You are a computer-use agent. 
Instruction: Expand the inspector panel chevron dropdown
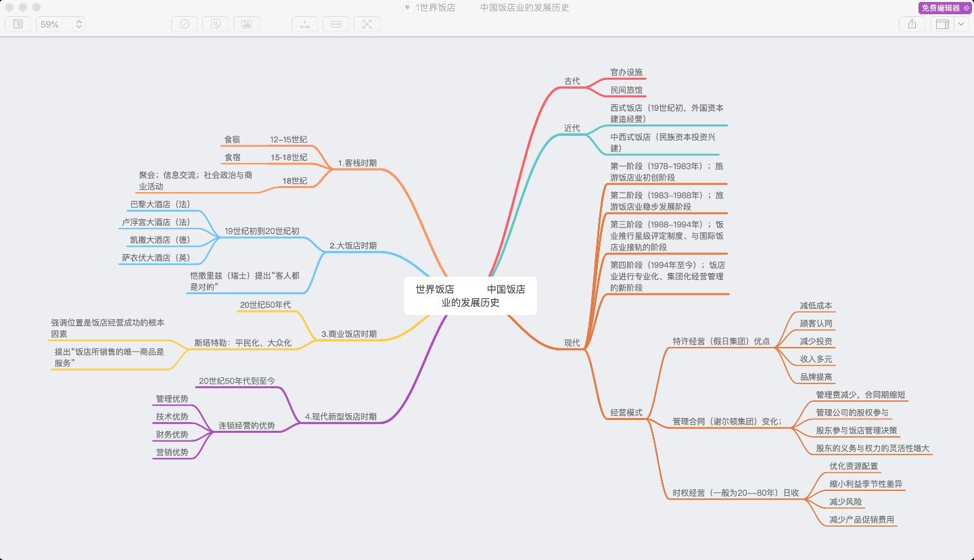pyautogui.click(x=961, y=24)
